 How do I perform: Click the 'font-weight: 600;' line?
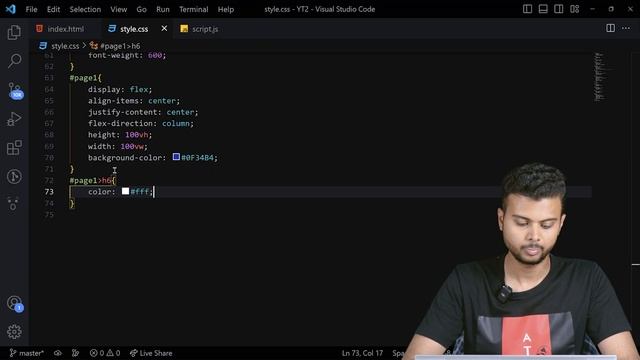(127, 56)
